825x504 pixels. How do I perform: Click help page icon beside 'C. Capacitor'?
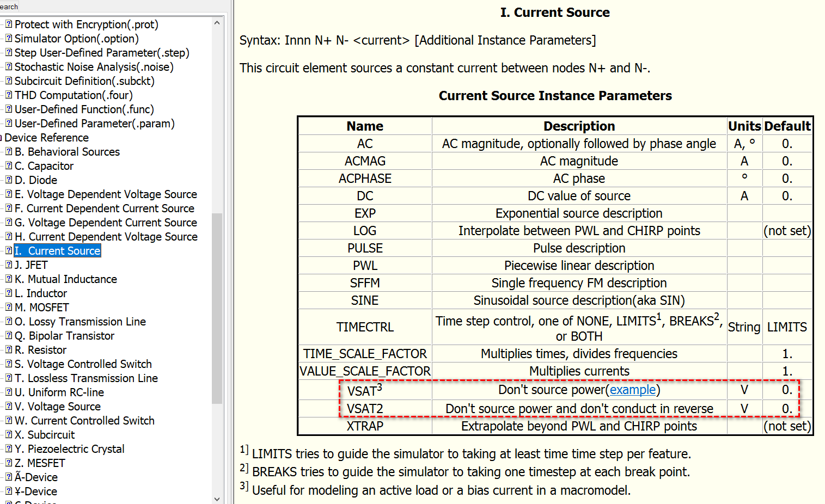click(9, 165)
